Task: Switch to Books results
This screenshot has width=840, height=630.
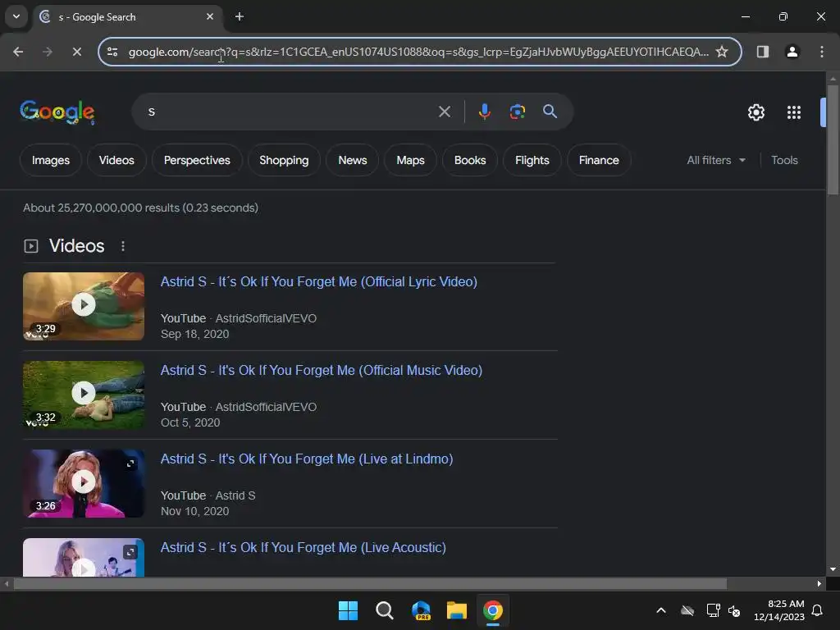Action: coord(470,160)
